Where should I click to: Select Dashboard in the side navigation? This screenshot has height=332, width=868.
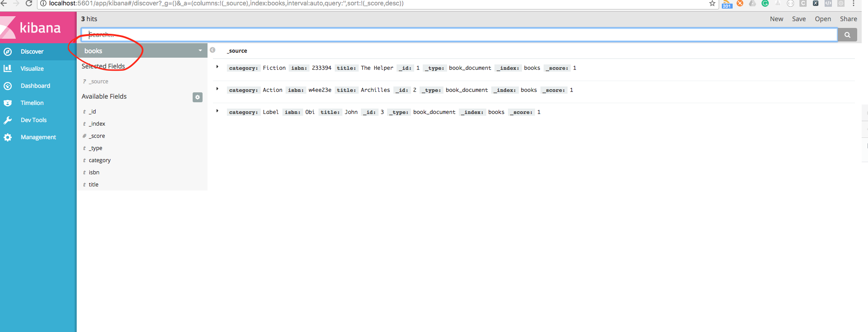pyautogui.click(x=38, y=86)
